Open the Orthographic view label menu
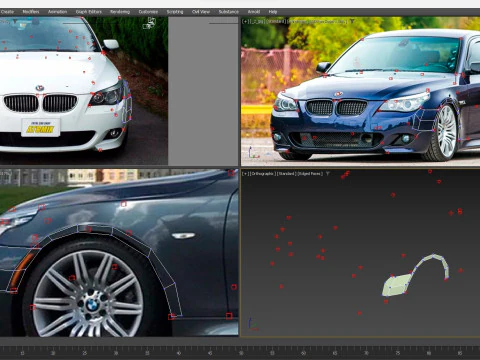Image resolution: width=480 pixels, height=360 pixels. 263,174
